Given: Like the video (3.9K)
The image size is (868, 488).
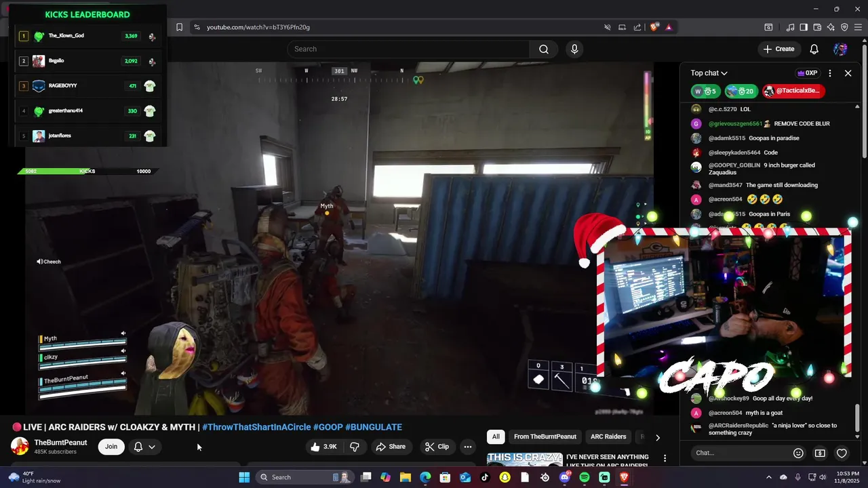Looking at the screenshot, I should click(x=323, y=447).
